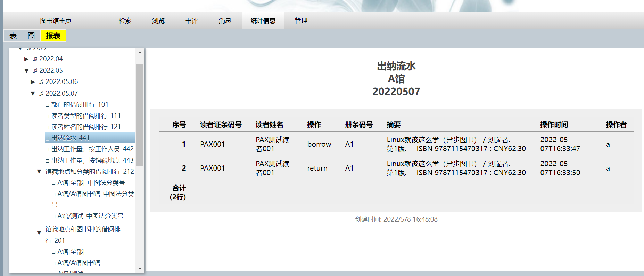Click the 2022-05-07T16:33:50 time cell
Viewport: 644px width, 276px height.
click(x=560, y=168)
